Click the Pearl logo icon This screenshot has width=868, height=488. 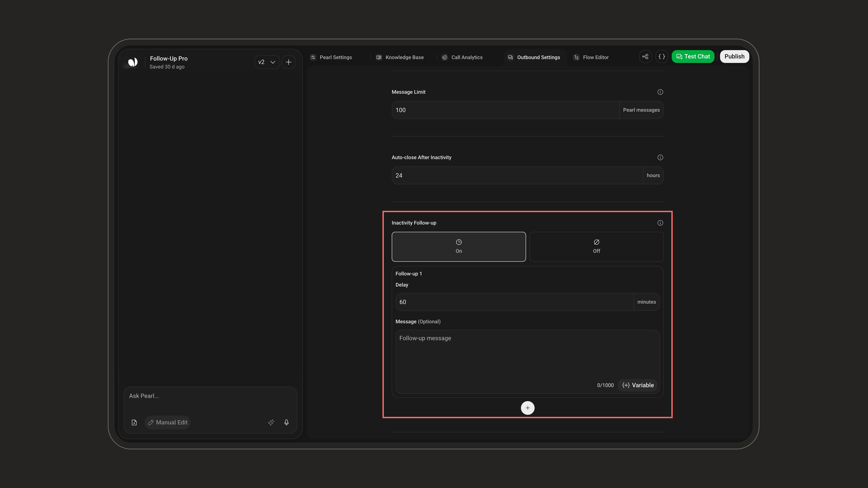(x=133, y=62)
